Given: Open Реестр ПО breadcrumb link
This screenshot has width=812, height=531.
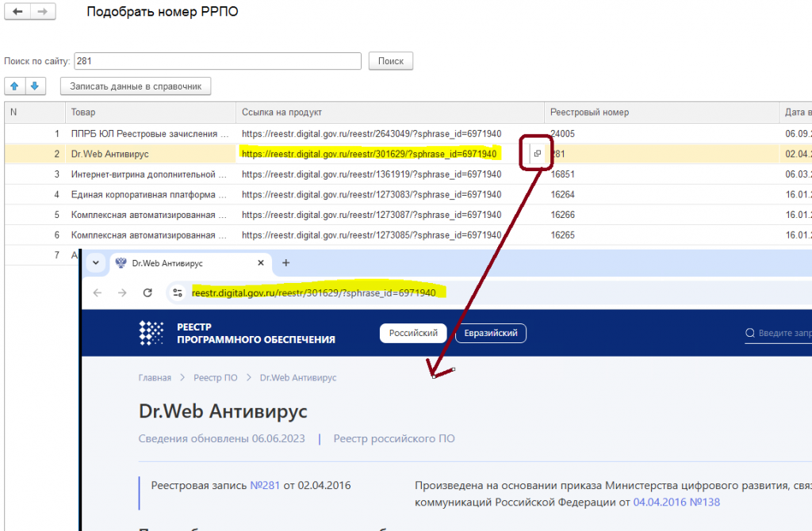Looking at the screenshot, I should 216,378.
